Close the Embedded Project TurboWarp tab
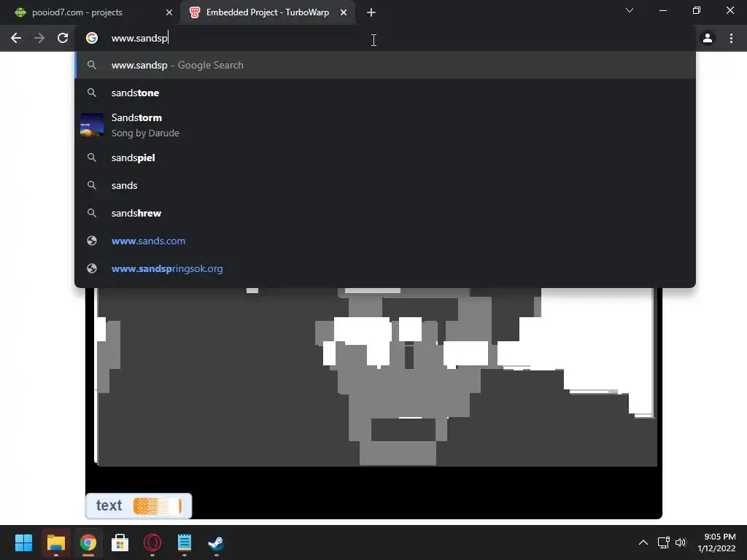 pos(344,12)
